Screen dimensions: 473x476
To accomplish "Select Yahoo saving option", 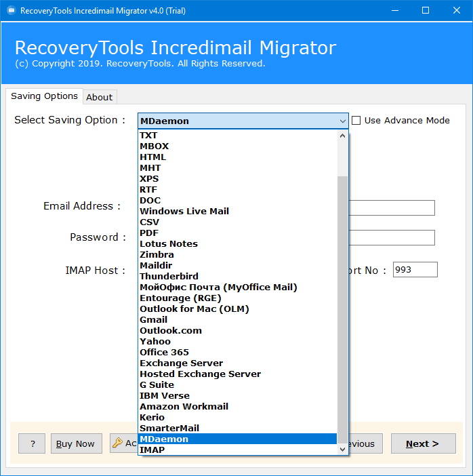I will coord(238,342).
